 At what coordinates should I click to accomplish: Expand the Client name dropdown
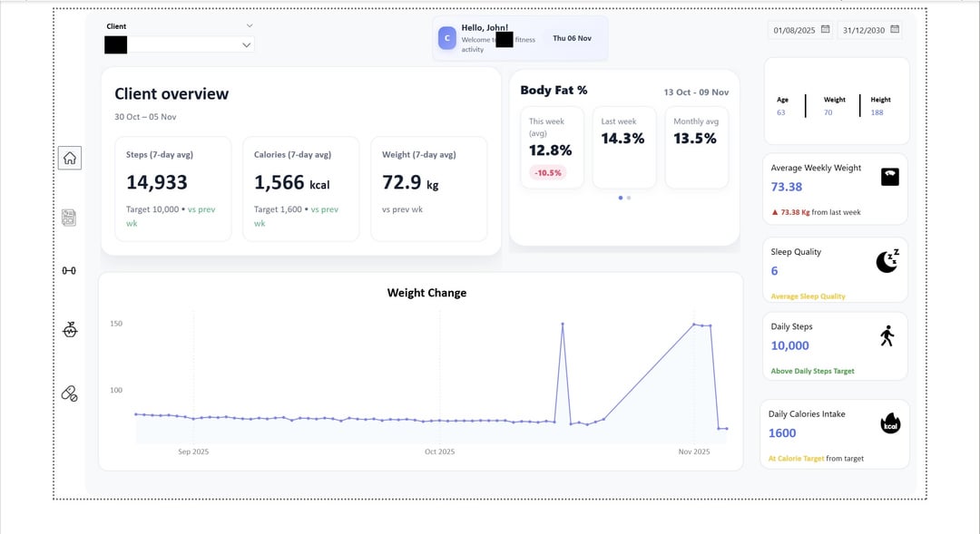(x=246, y=44)
